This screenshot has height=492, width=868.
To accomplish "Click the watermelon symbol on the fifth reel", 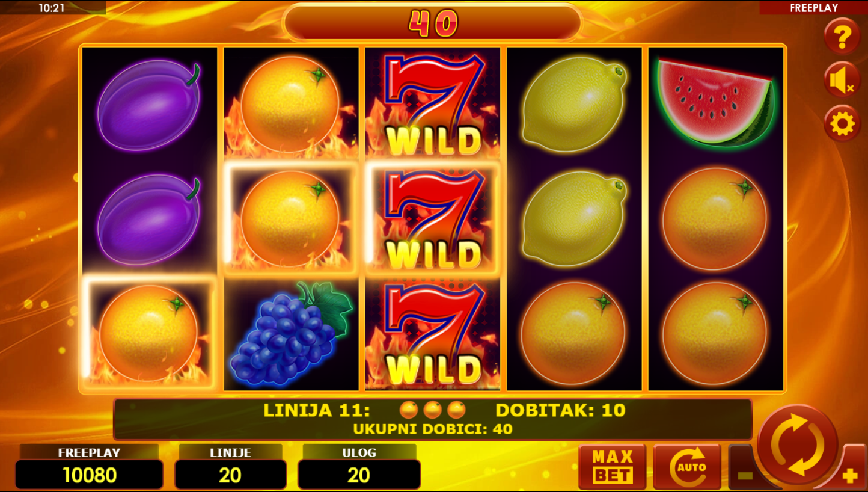I will pos(715,102).
